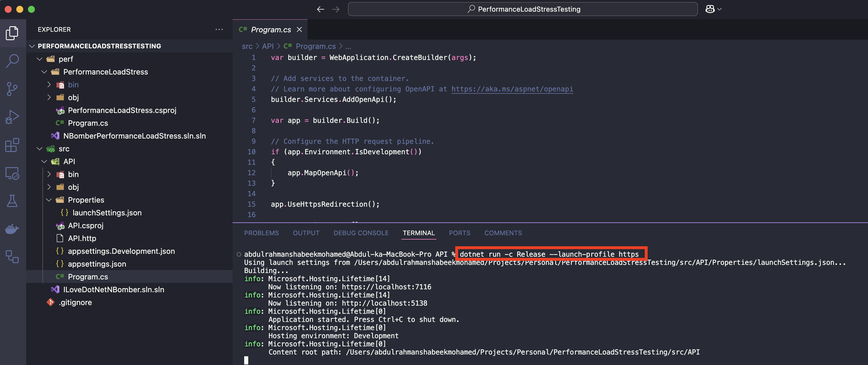Click the PerformanceLoadStressTesting command search box
868x365 pixels.
(523, 9)
